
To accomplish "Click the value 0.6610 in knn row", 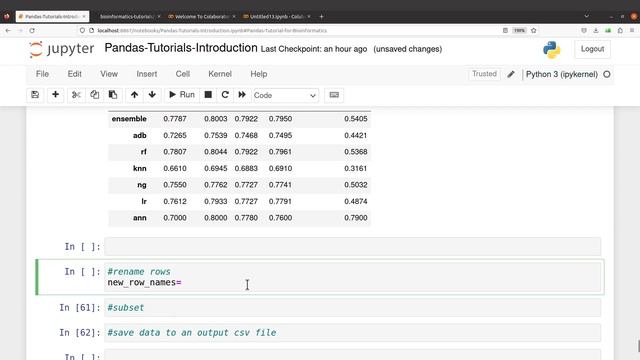I will pyautogui.click(x=175, y=168).
